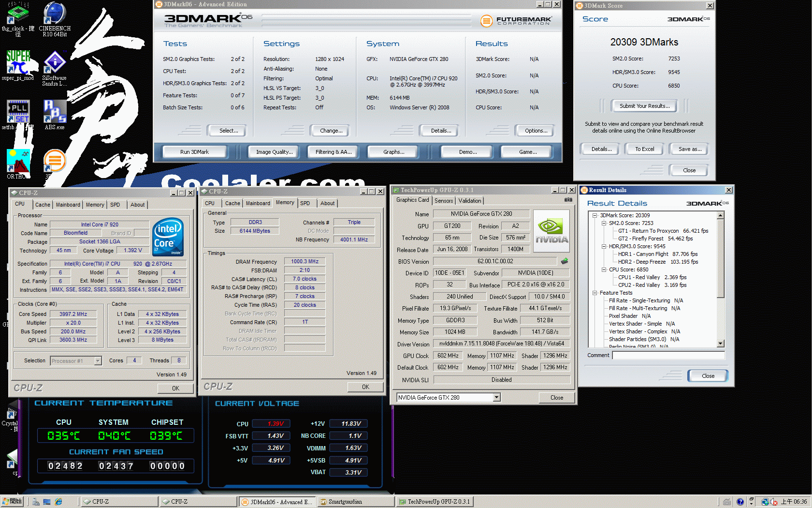Click the Result Details scrollbar up arrow
The width and height of the screenshot is (812, 508).
click(x=720, y=215)
